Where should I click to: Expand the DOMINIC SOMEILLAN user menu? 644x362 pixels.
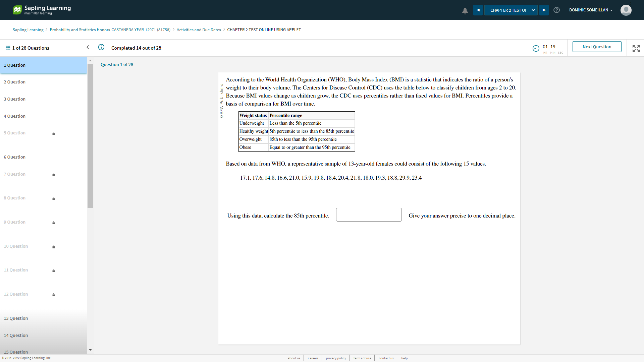pyautogui.click(x=591, y=10)
